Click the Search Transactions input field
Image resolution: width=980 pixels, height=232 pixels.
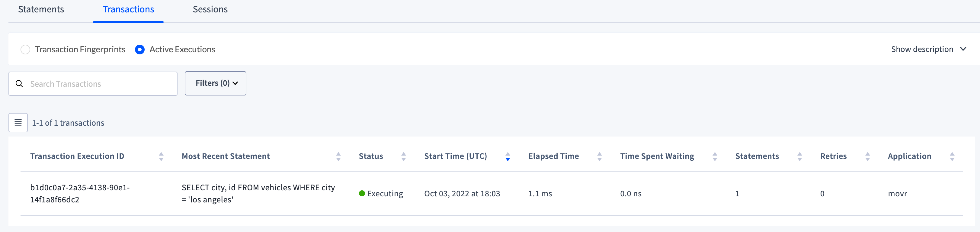[x=93, y=83]
